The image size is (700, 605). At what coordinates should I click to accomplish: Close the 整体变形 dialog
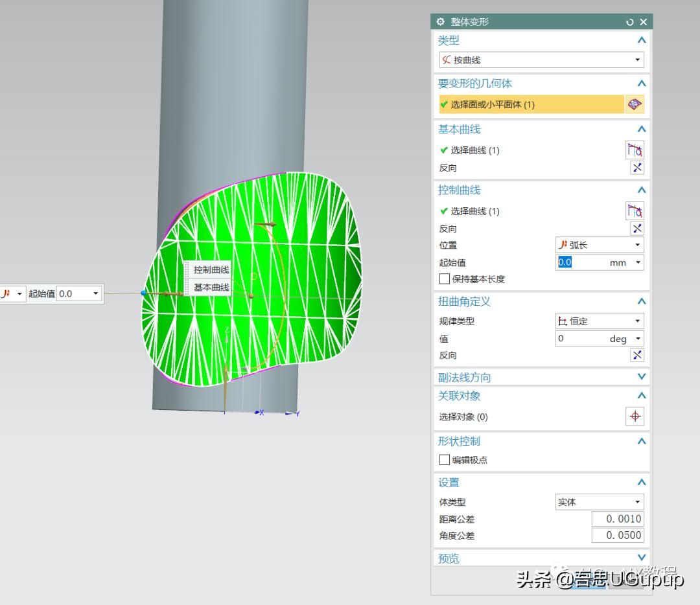click(x=644, y=22)
